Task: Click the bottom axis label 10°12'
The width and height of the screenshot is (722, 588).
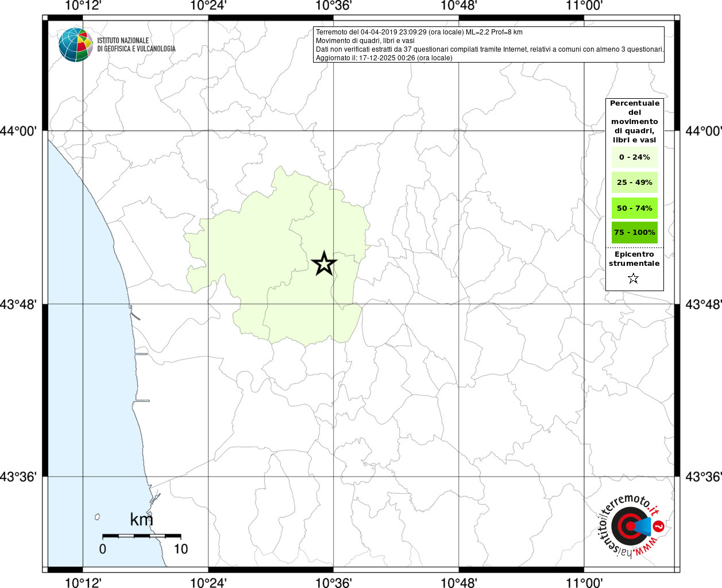Action: point(83,583)
